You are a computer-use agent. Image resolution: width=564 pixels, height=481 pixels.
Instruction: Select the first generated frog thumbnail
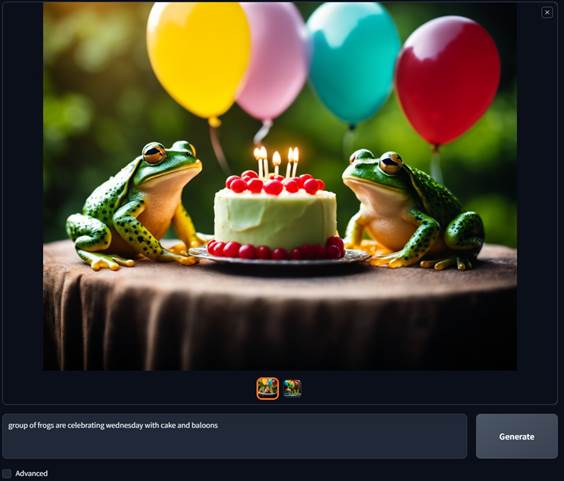(268, 389)
